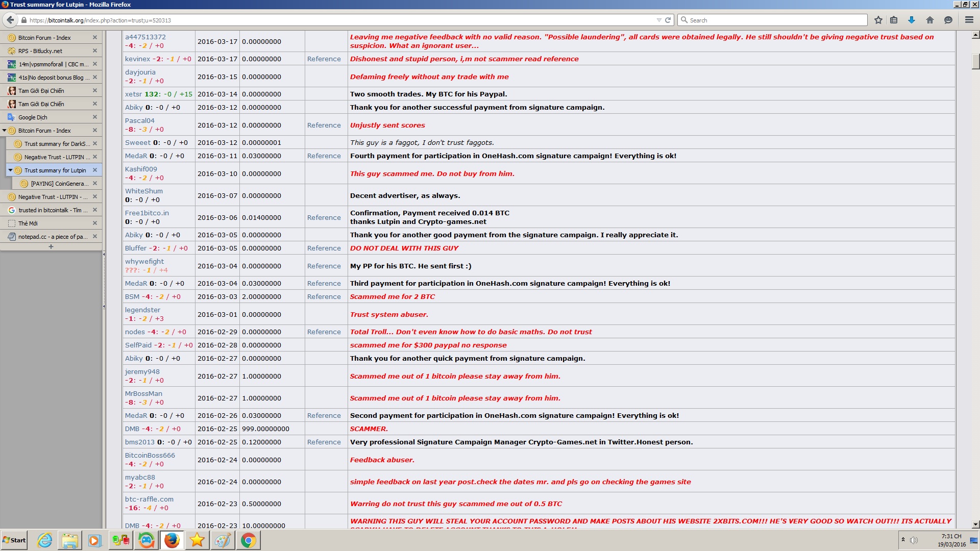Switch to the Google Dịch tab
The height and width of the screenshot is (551, 980).
click(x=51, y=117)
